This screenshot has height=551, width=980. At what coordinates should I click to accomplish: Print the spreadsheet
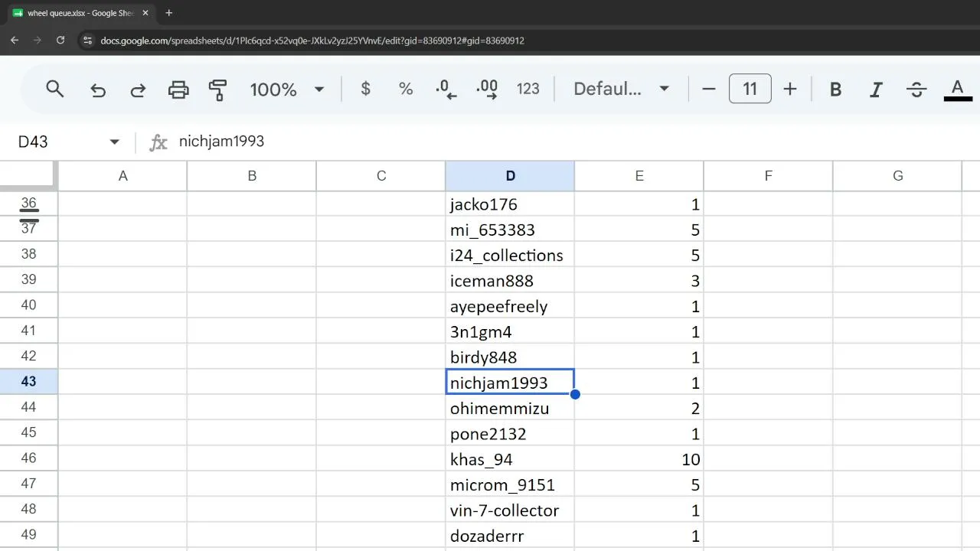(178, 90)
